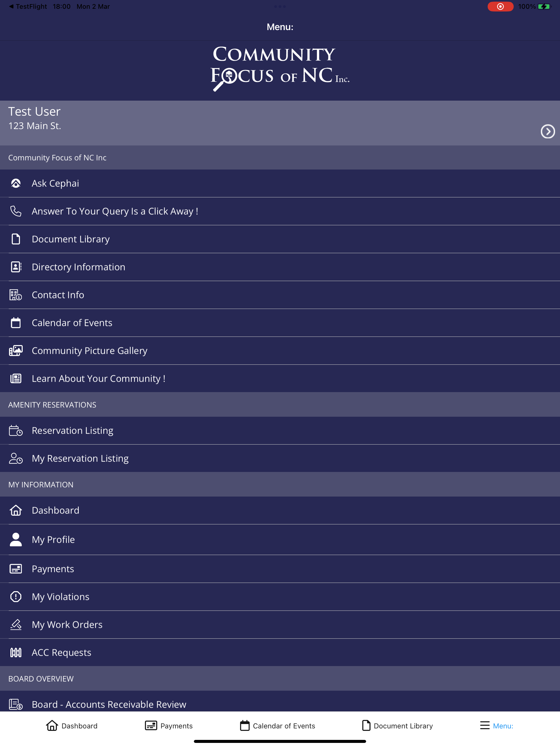Viewport: 560px width, 747px height.
Task: Tap the Document Library page icon in menu list
Action: pos(16,239)
